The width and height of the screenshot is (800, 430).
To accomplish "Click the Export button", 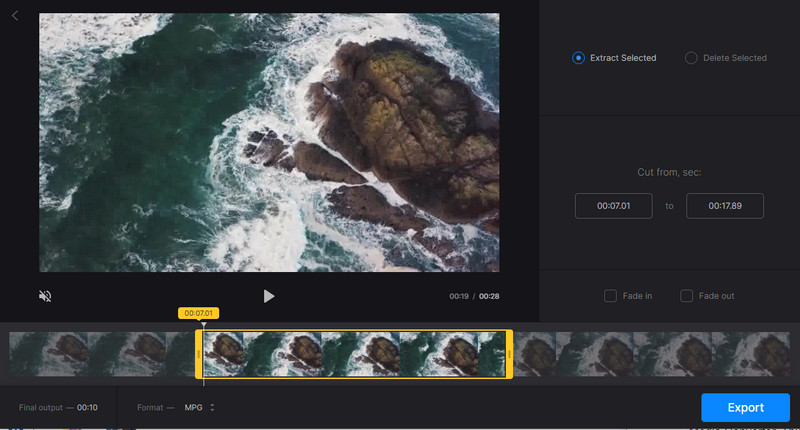I will pyautogui.click(x=745, y=407).
